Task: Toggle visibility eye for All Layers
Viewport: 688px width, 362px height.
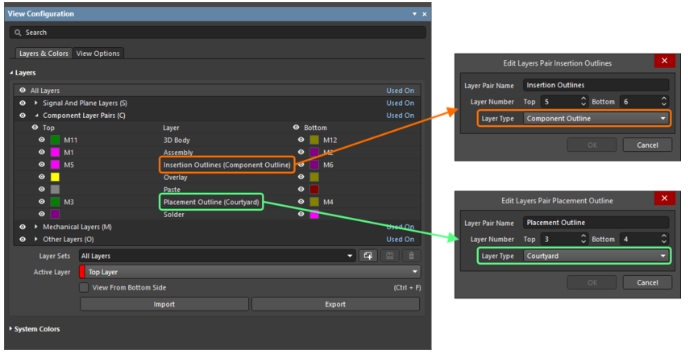Action: [x=22, y=90]
